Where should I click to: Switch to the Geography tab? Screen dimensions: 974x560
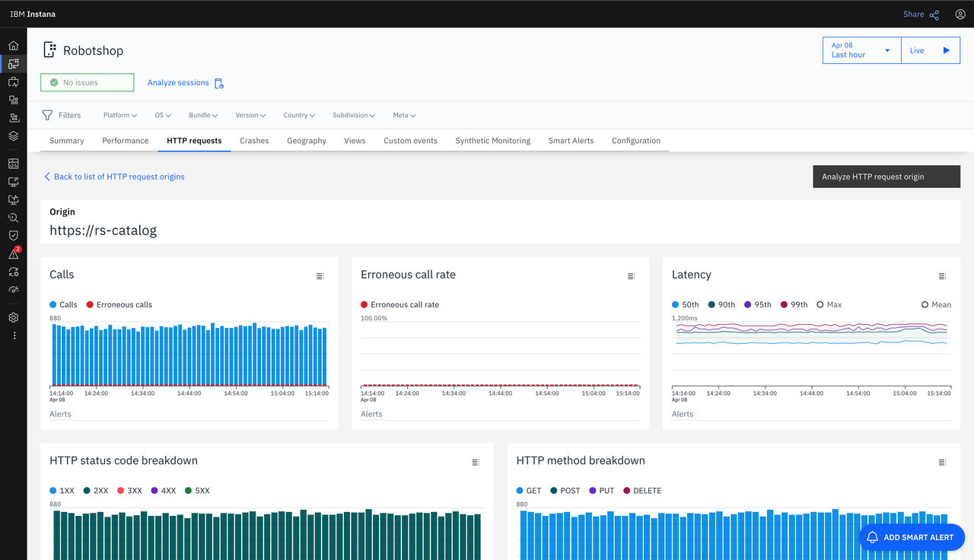(307, 141)
